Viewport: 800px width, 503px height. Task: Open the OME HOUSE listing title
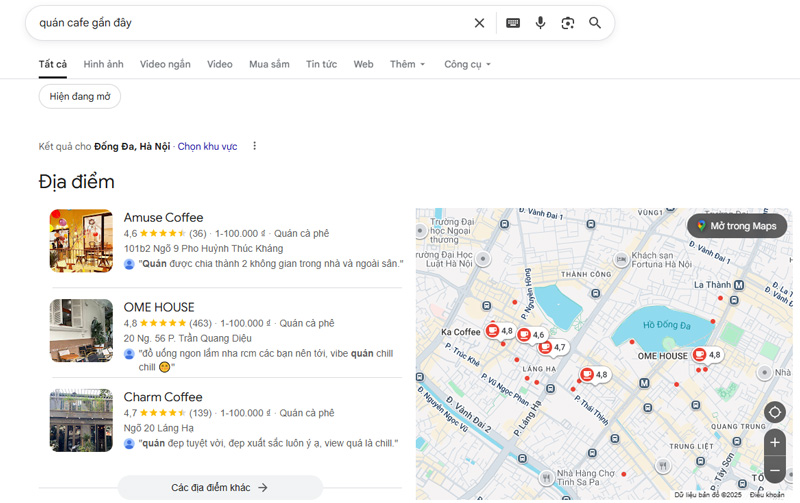159,307
